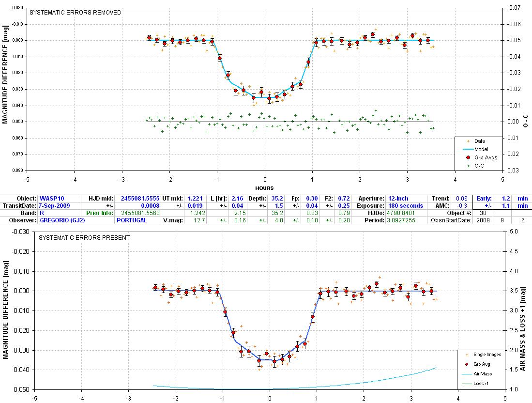Click the Depth uncertainty value 1.5
This screenshot has height=403, width=532.
[x=279, y=206]
